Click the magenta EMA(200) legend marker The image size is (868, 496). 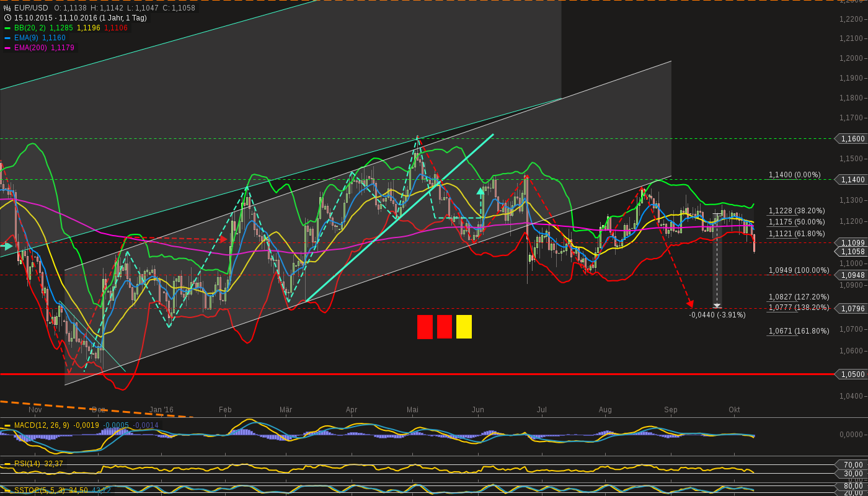point(7,48)
